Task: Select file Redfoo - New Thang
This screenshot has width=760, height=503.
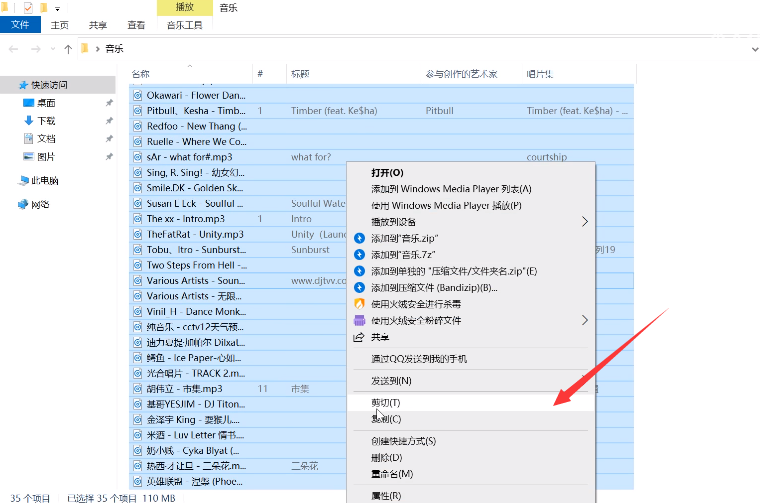Action: click(197, 126)
